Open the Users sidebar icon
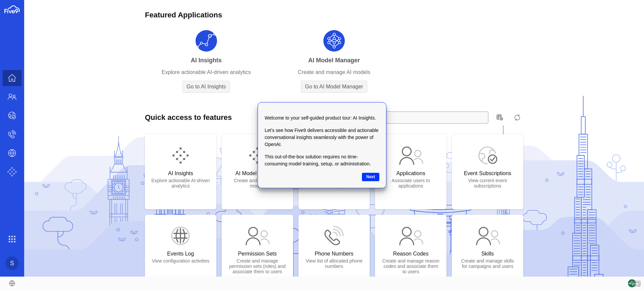Viewport: 644px width, 290px height. pyautogui.click(x=12, y=97)
